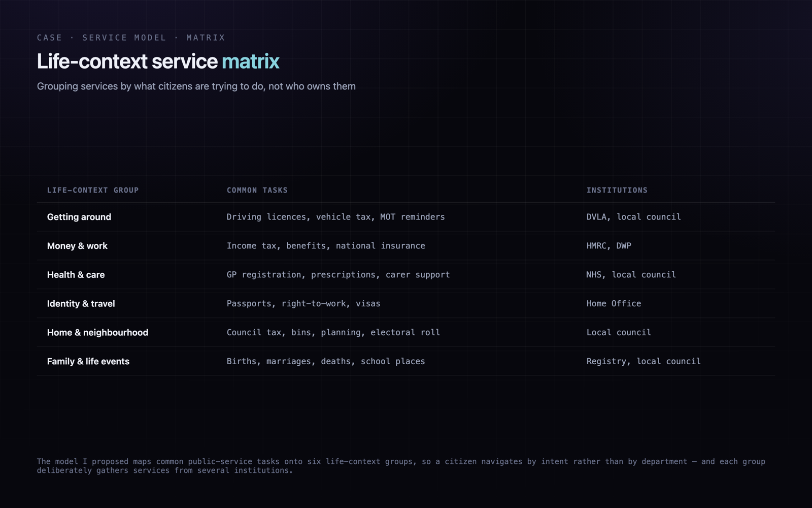
Task: Click the 'Life-context group' column header
Action: 93,190
